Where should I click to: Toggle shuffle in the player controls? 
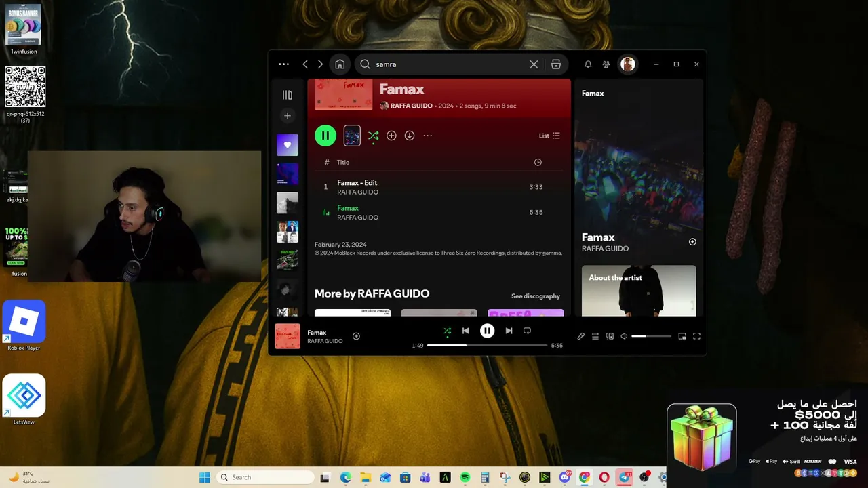coord(447,331)
